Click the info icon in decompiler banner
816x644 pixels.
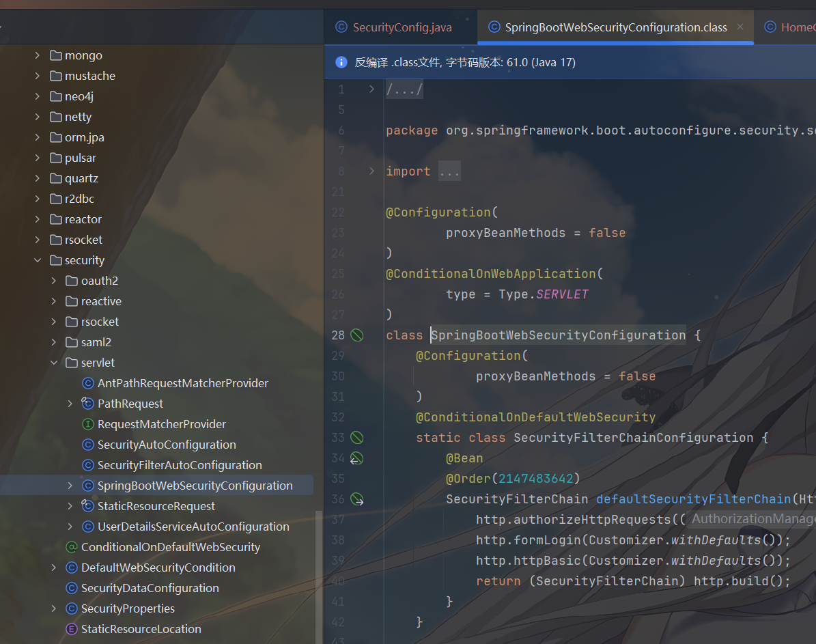coord(341,62)
